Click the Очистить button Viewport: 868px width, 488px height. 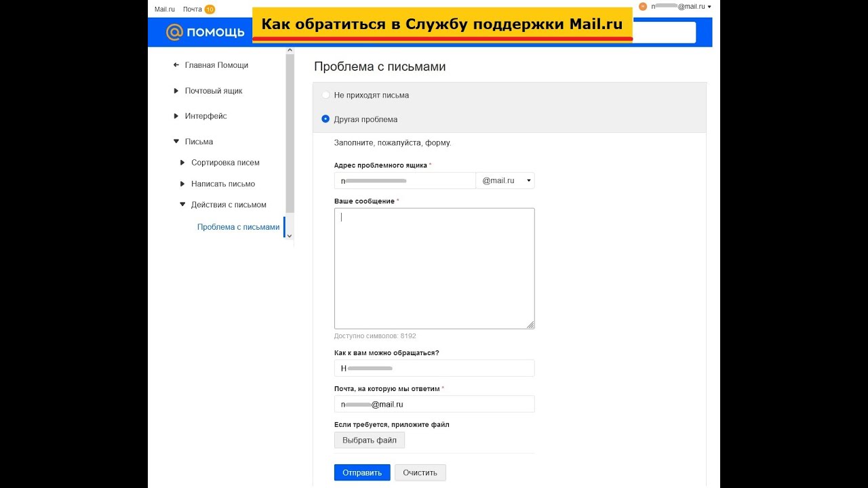click(x=420, y=472)
